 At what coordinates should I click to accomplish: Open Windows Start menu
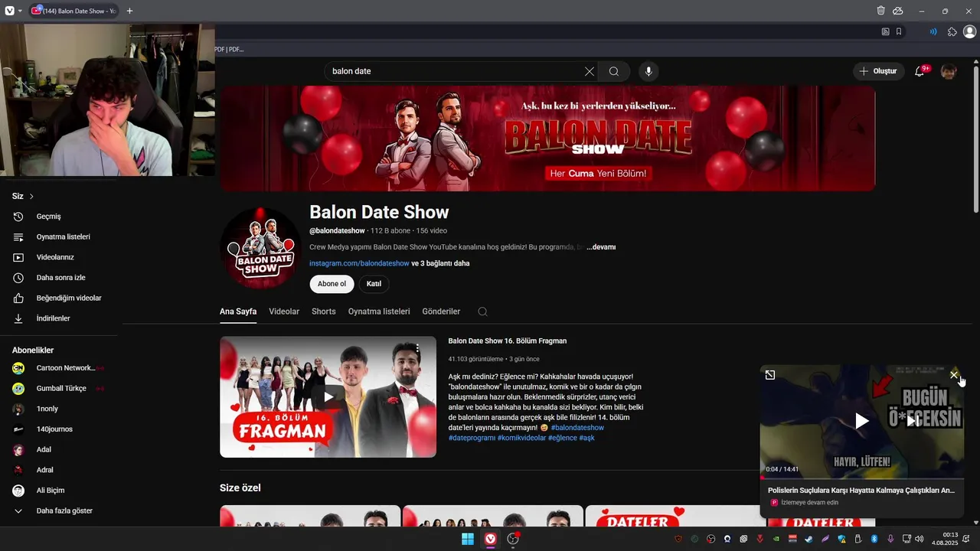(x=467, y=539)
